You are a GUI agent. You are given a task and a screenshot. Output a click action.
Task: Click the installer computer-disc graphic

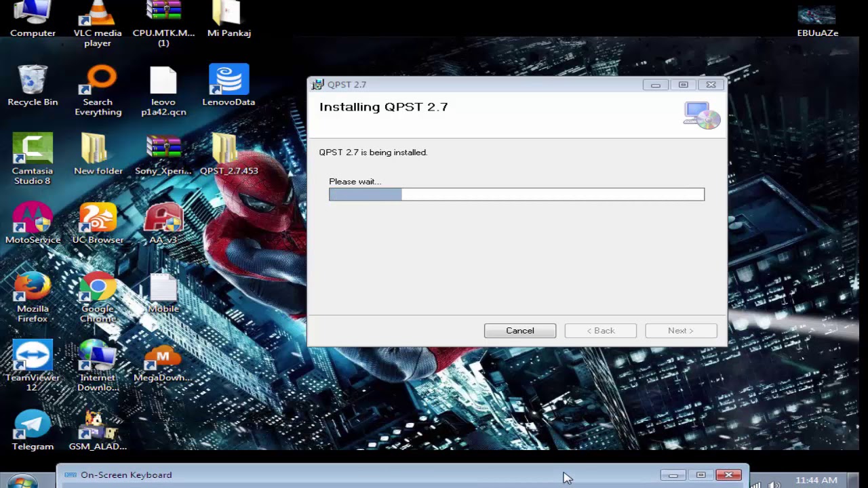point(702,115)
